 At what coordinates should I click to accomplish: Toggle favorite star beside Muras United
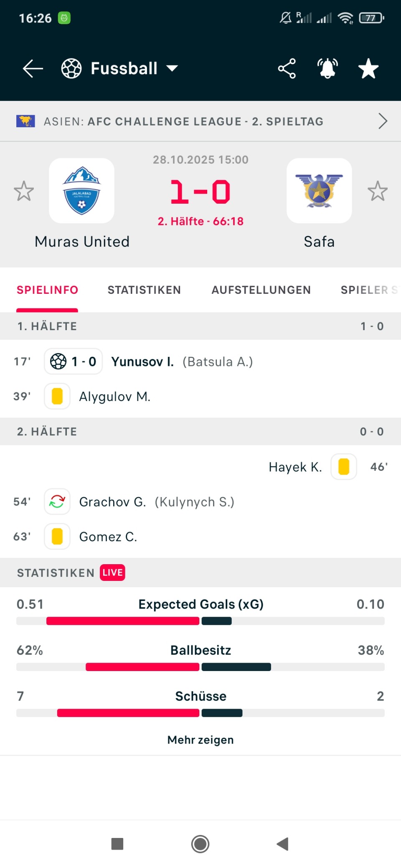[x=24, y=191]
